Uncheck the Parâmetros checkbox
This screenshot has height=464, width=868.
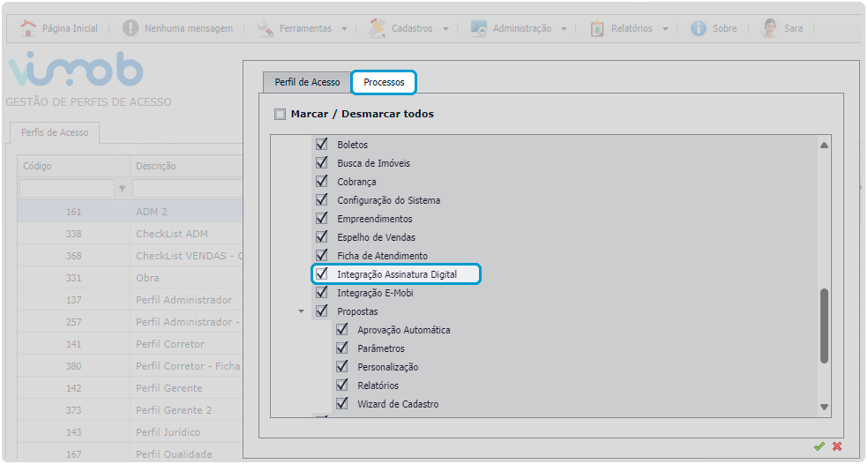click(x=342, y=348)
